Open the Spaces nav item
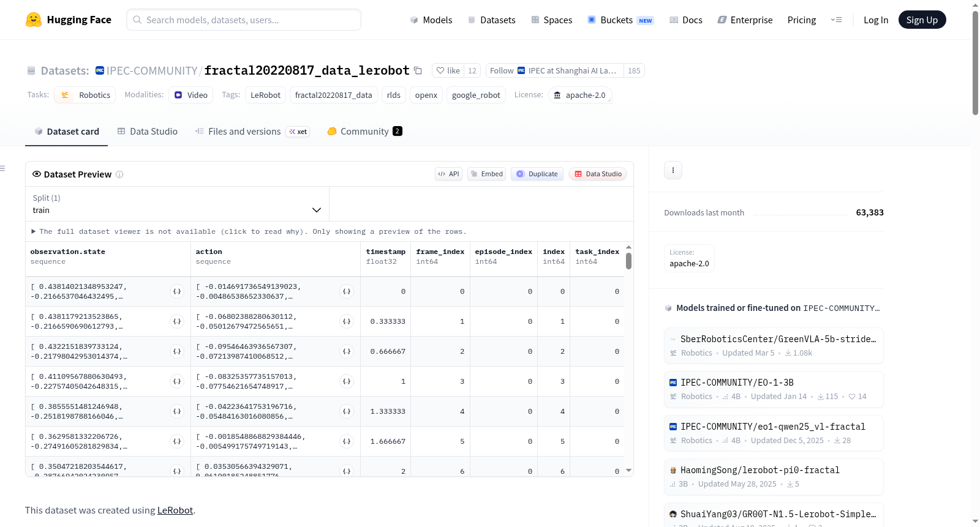Image resolution: width=980 pixels, height=527 pixels. coord(552,20)
